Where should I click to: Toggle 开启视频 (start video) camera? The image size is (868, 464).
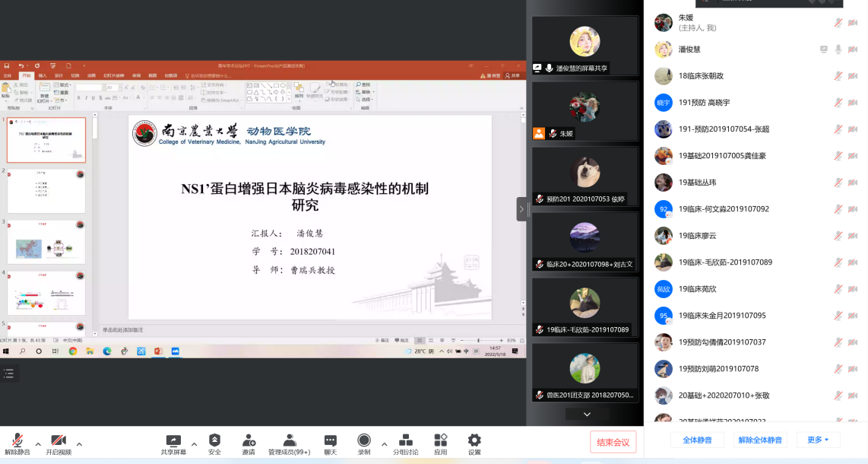point(59,443)
